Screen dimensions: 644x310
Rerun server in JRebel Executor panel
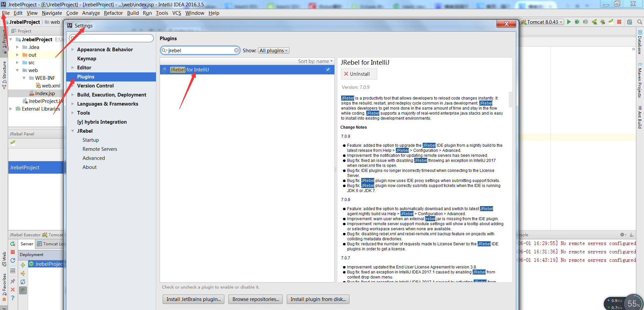(x=13, y=244)
